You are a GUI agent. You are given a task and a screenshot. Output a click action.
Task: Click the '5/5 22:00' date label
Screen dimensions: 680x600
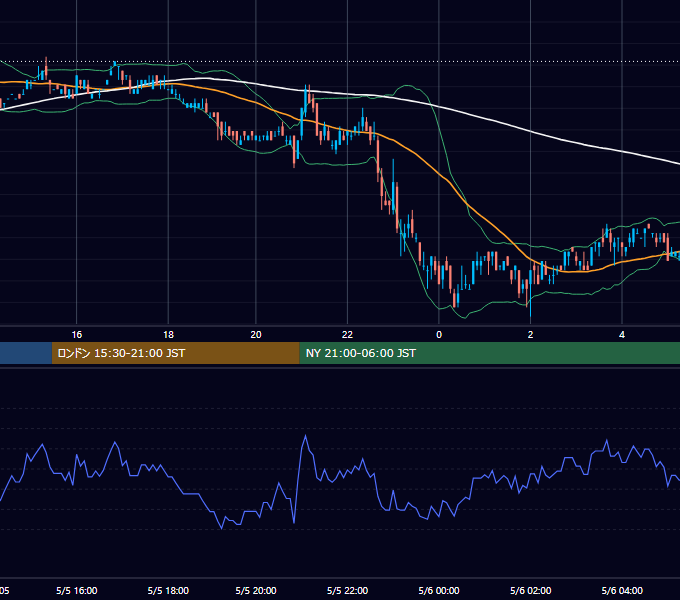coord(347,590)
